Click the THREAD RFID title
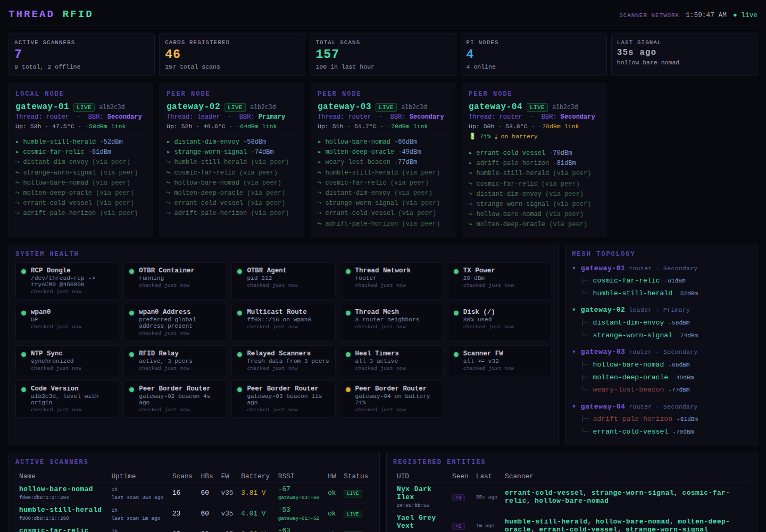The height and width of the screenshot is (532, 766). (x=51, y=14)
